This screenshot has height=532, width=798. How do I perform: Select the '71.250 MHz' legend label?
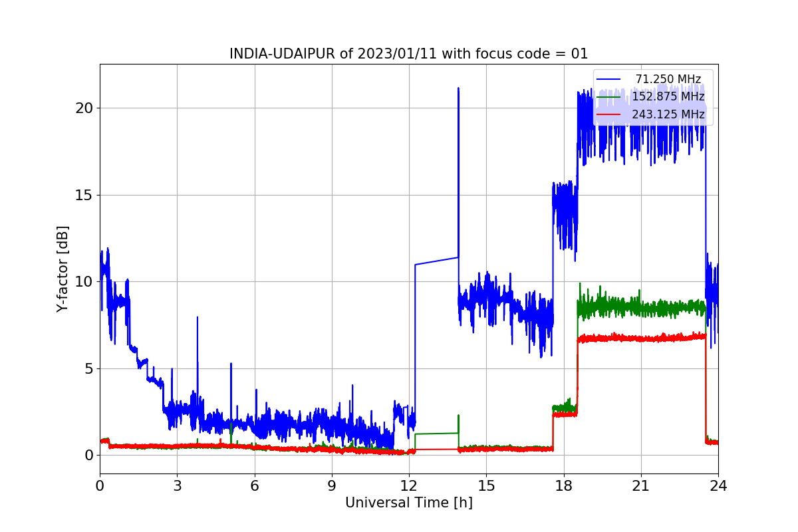point(668,79)
